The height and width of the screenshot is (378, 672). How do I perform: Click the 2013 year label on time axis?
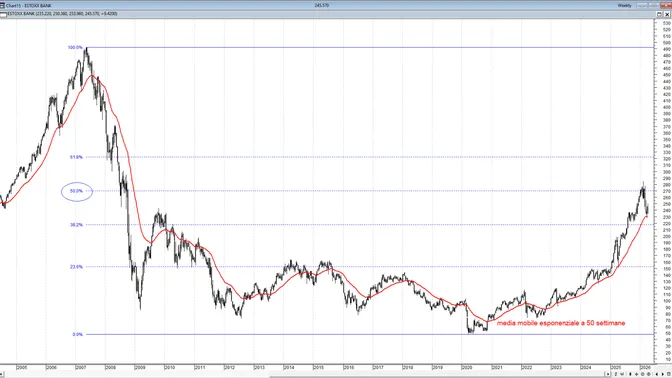pyautogui.click(x=259, y=367)
